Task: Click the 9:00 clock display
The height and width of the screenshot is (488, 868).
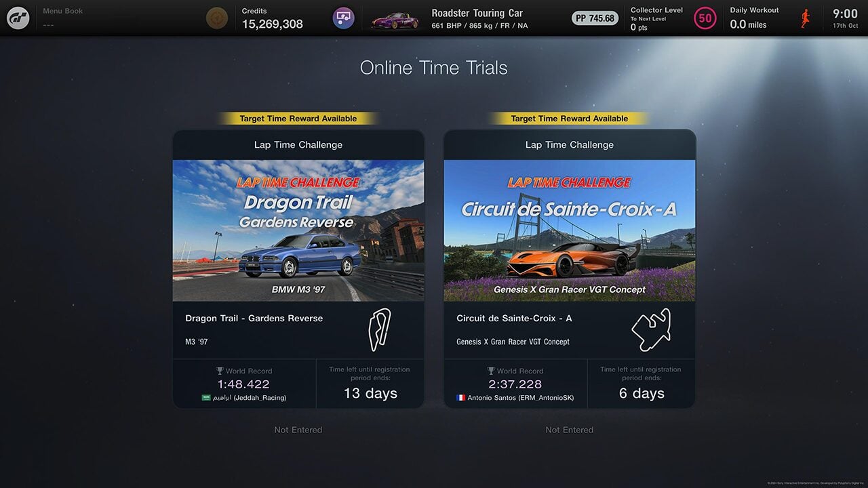Action: (845, 18)
